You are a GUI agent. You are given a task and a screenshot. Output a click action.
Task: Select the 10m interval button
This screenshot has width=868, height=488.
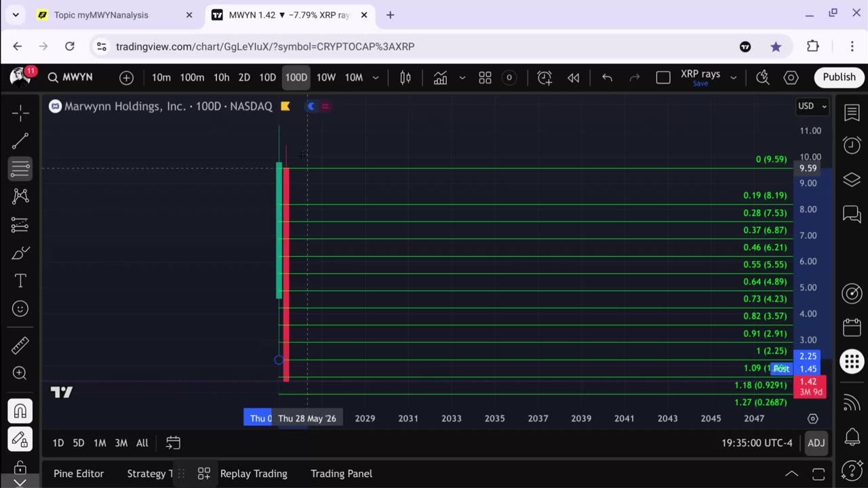pos(161,78)
